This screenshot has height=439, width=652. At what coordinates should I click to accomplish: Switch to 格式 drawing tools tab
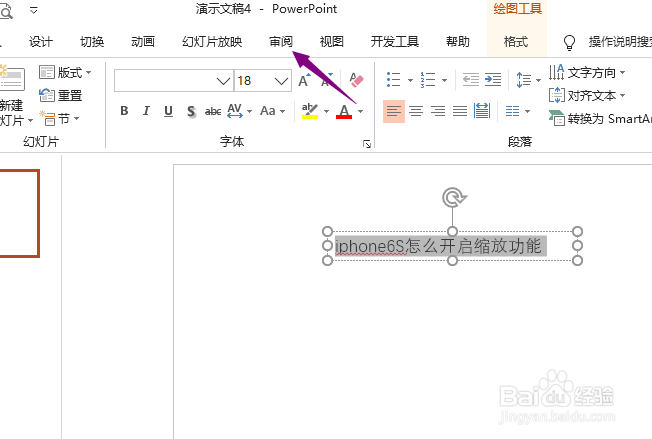[516, 42]
